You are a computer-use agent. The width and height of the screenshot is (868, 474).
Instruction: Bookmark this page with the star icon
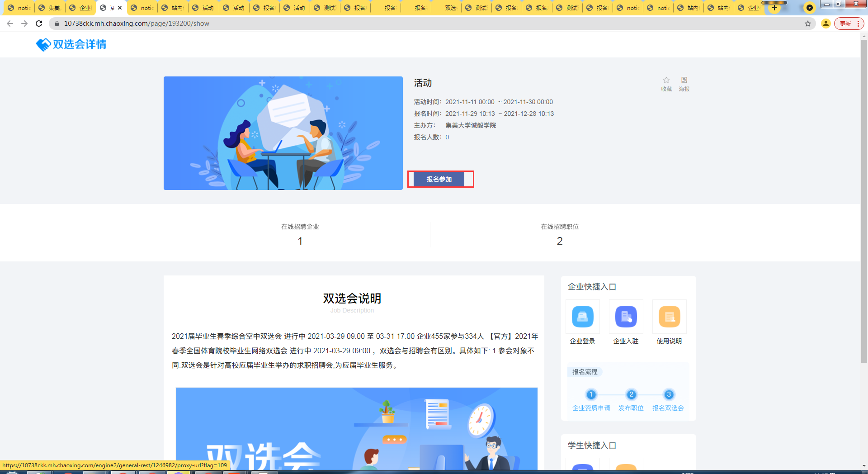[808, 24]
